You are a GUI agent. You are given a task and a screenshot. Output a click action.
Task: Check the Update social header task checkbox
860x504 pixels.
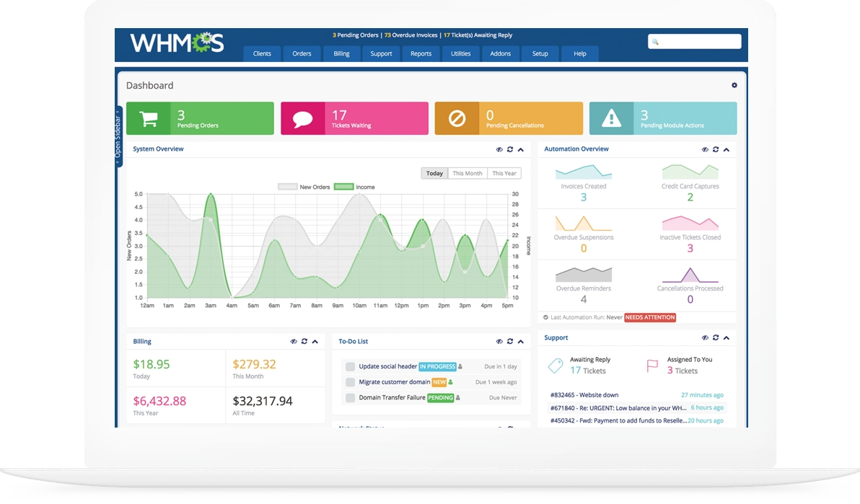[350, 367]
